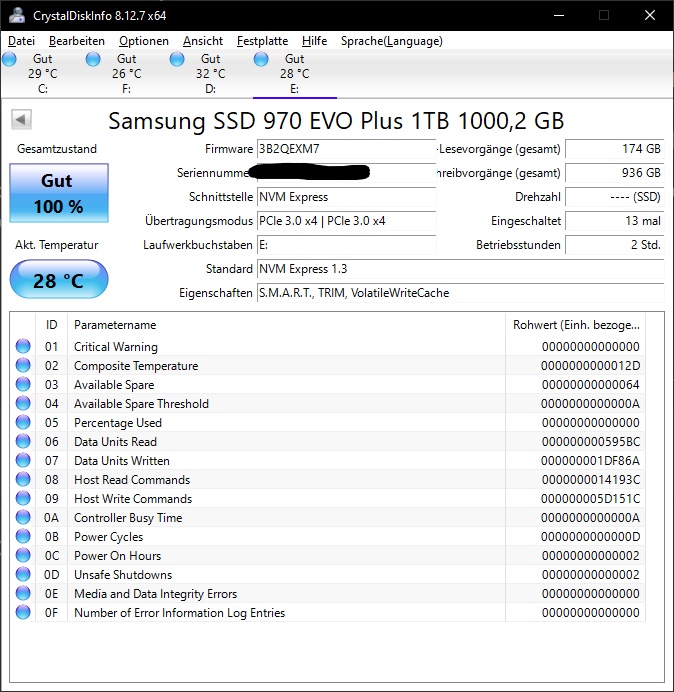Click status orb for Power Cycles row
The image size is (674, 692).
(x=23, y=536)
